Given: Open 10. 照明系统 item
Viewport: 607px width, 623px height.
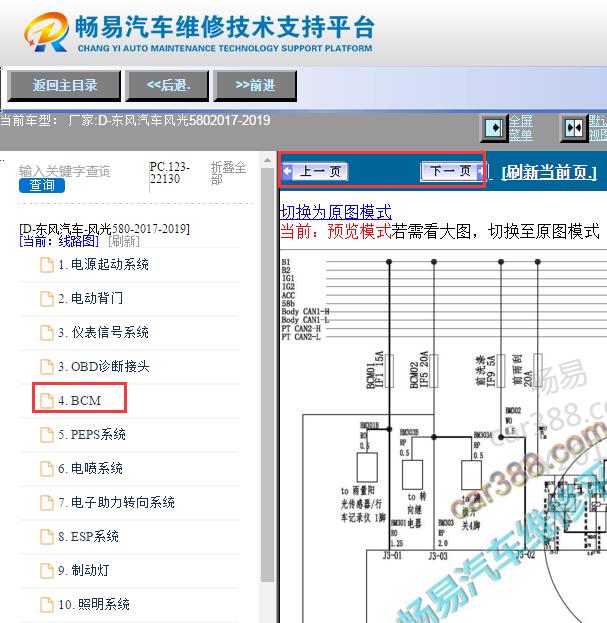Looking at the screenshot, I should (x=94, y=604).
